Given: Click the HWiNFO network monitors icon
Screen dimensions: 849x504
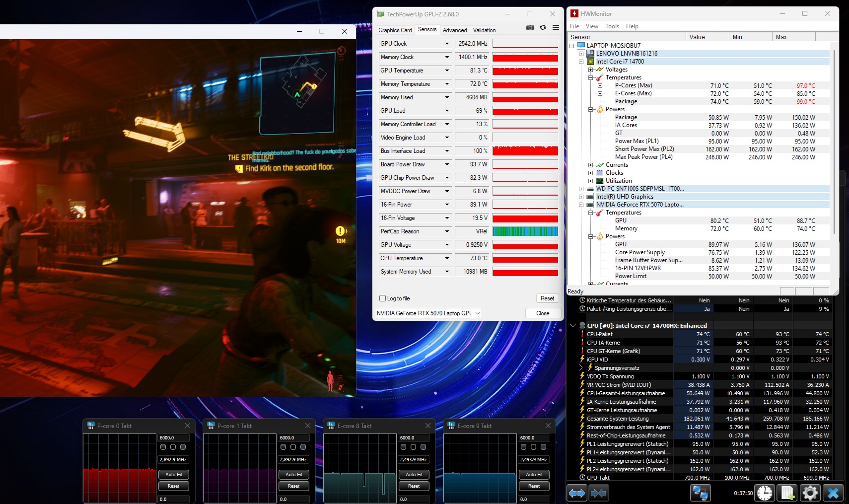Looking at the screenshot, I should [x=700, y=493].
